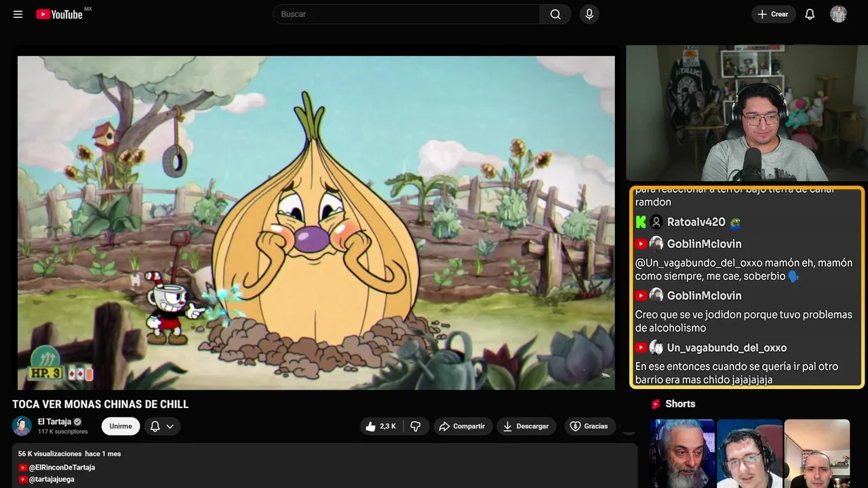Focus the Buscar search field
Viewport: 868px width, 488px height.
tap(406, 14)
